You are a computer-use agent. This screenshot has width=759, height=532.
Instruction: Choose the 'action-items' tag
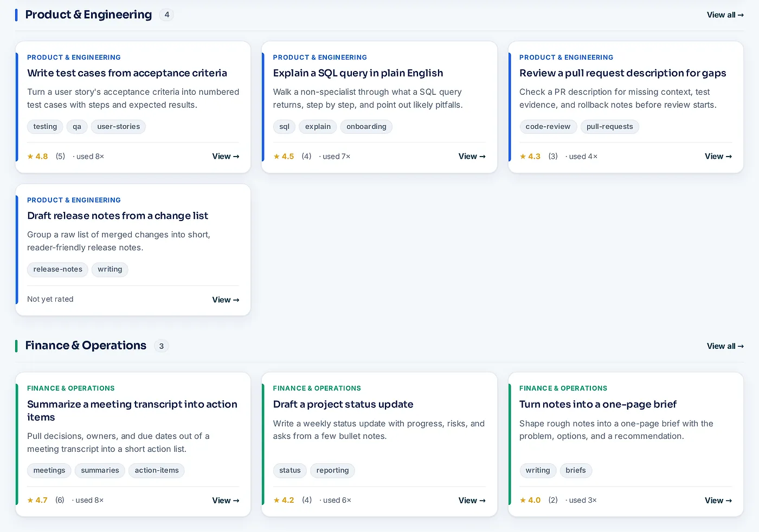tap(157, 471)
